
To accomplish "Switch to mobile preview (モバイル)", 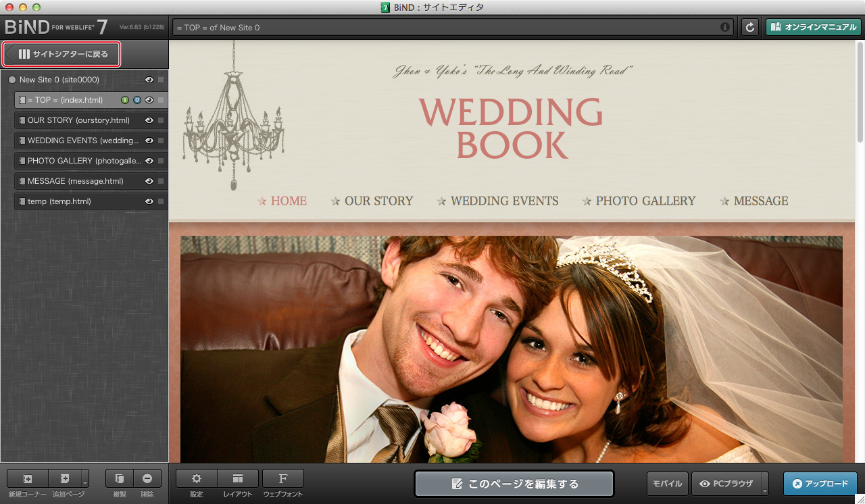I will 668,484.
